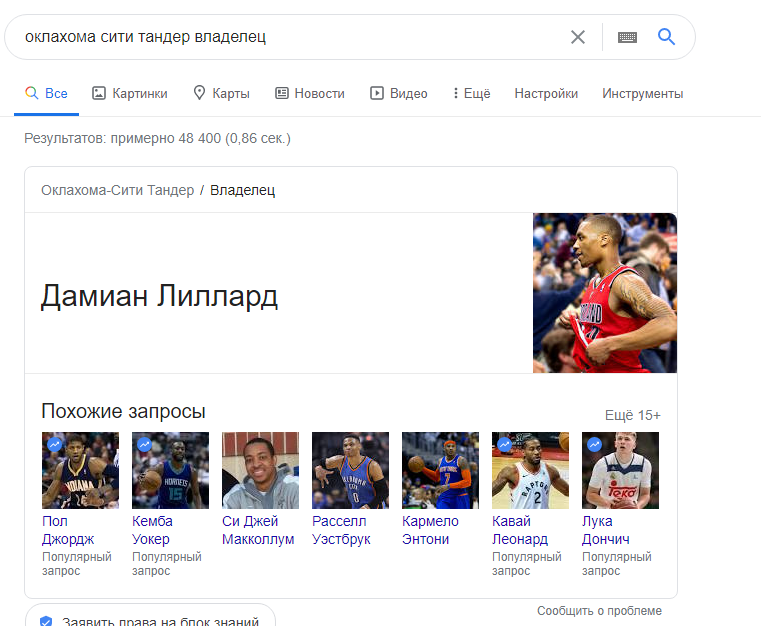Viewport: 761px width, 626px height.
Task: Click the trending badge on Пол Джордж photo
Action: (54, 444)
